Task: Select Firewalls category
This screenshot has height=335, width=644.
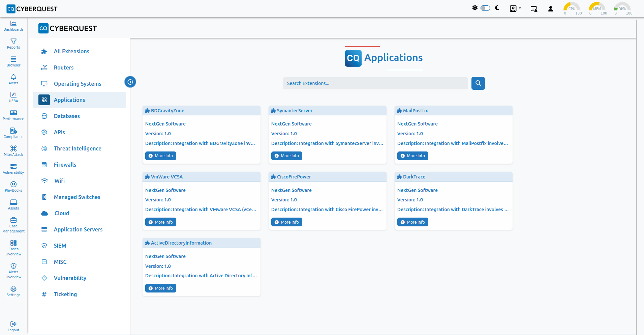Action: [x=80, y=165]
